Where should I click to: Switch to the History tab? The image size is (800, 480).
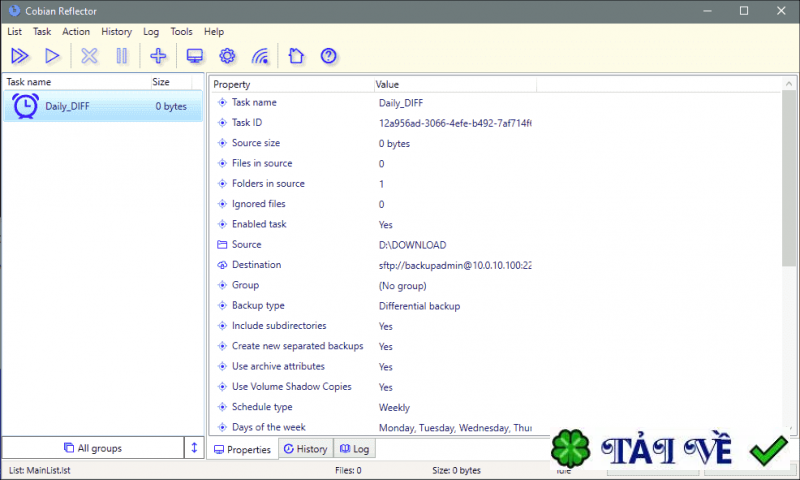click(x=306, y=449)
